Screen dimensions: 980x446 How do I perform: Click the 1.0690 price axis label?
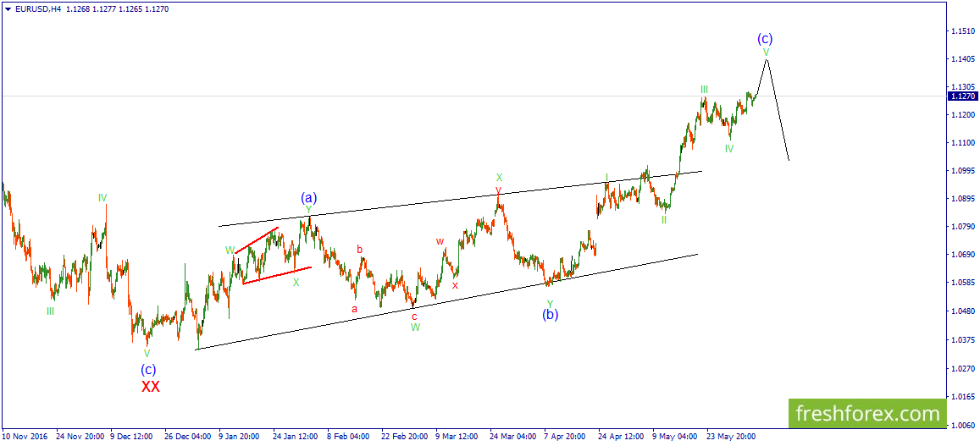coord(962,255)
